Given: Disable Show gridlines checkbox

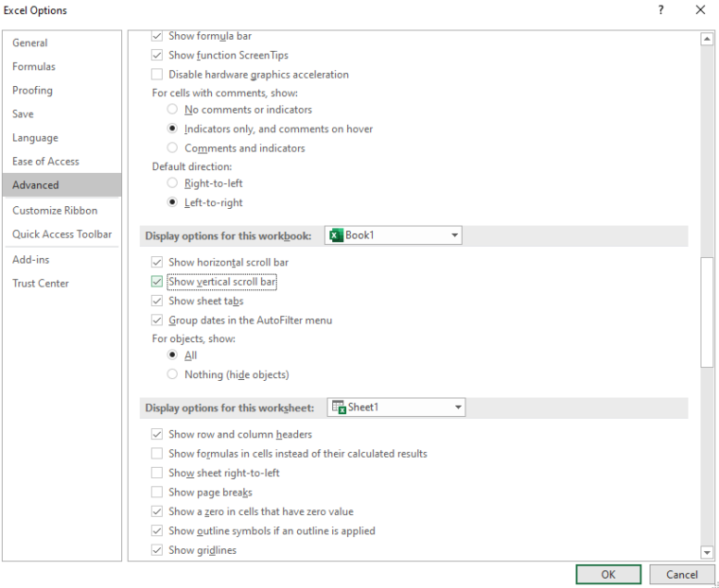Looking at the screenshot, I should [157, 550].
